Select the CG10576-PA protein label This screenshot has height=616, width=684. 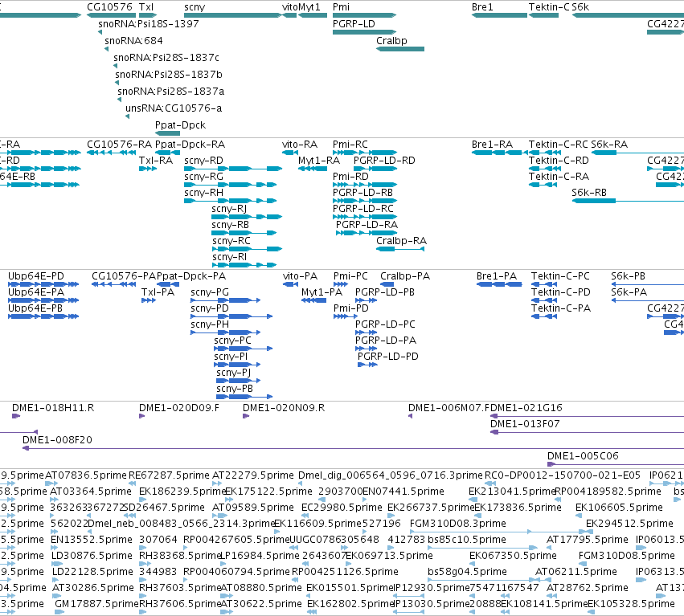(124, 276)
